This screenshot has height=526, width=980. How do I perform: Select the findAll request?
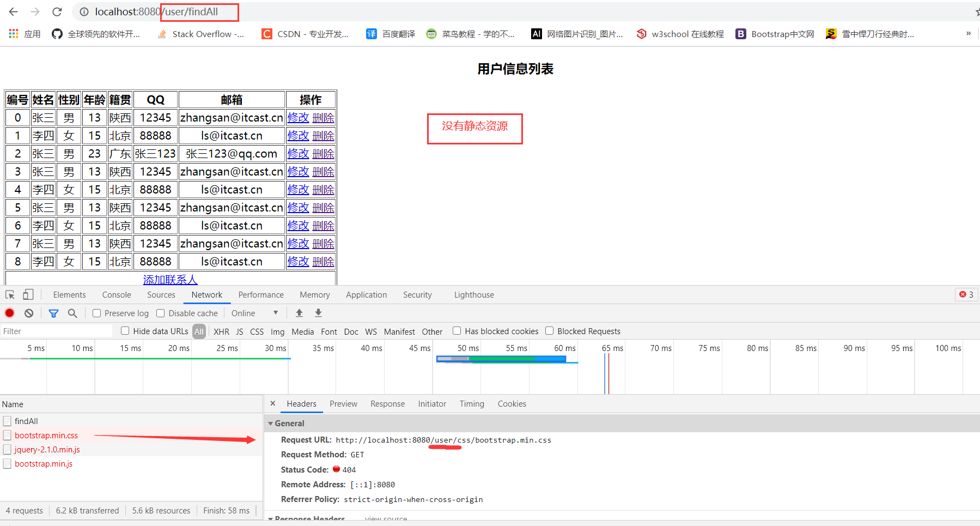click(131, 421)
